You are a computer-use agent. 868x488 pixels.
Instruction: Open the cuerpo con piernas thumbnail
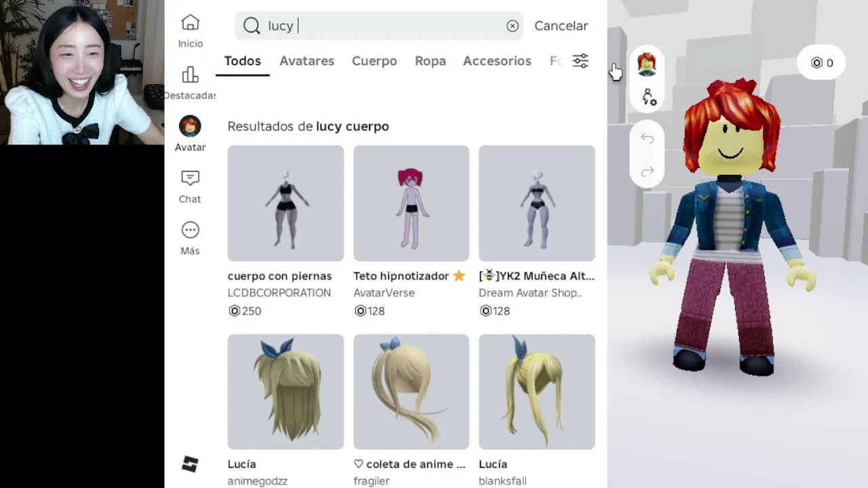pyautogui.click(x=285, y=203)
